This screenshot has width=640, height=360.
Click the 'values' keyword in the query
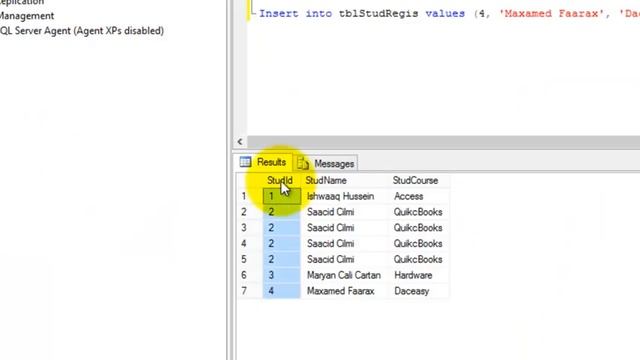445,13
